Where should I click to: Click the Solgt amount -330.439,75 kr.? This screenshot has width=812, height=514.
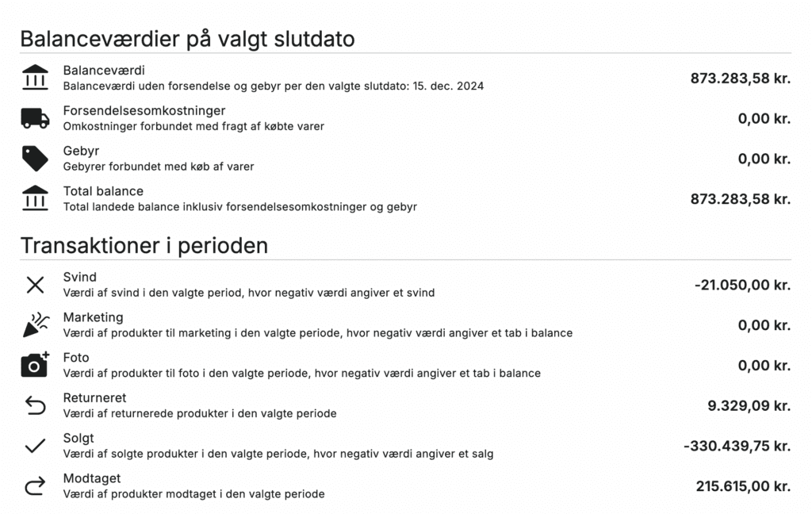[x=737, y=446]
